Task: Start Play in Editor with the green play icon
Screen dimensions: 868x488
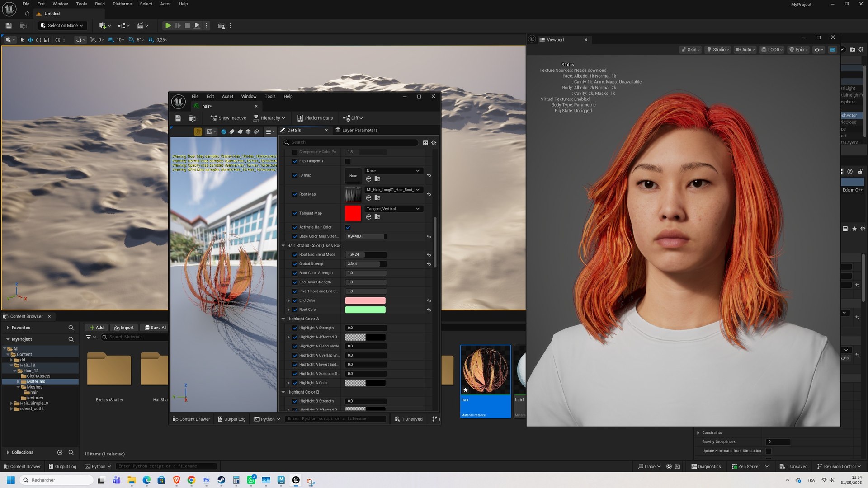Action: (x=168, y=26)
